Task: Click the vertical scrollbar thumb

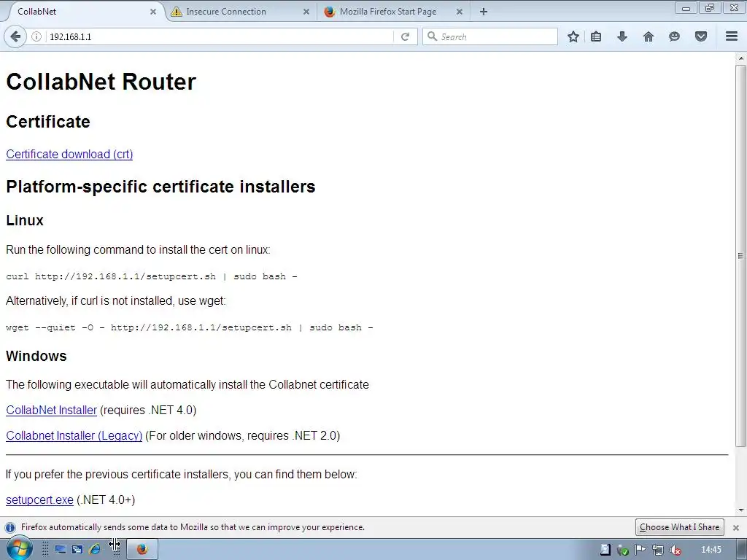Action: coord(740,255)
